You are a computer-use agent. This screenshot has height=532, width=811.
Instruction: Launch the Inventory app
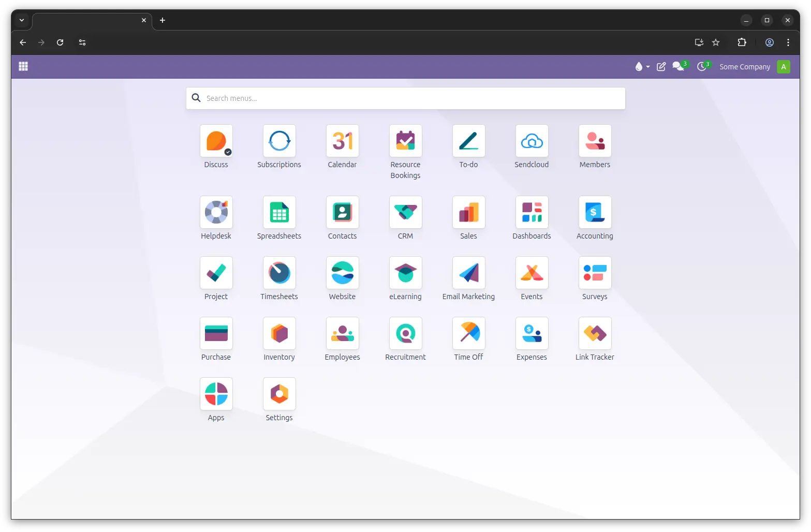click(x=279, y=334)
